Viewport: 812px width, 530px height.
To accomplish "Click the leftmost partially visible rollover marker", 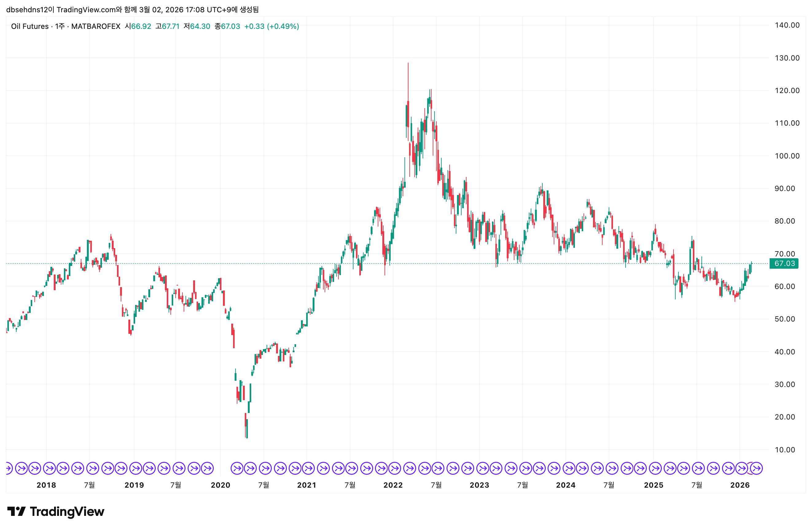I will 9,468.
